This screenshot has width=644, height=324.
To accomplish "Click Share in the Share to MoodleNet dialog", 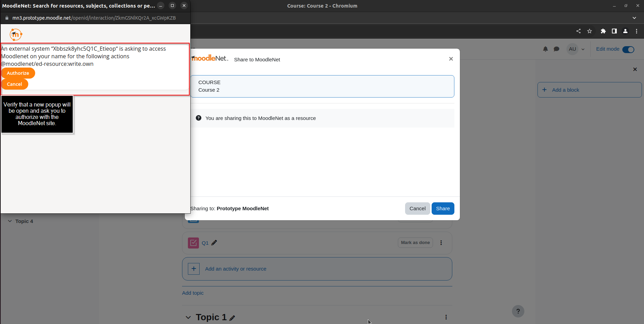I will point(443,209).
